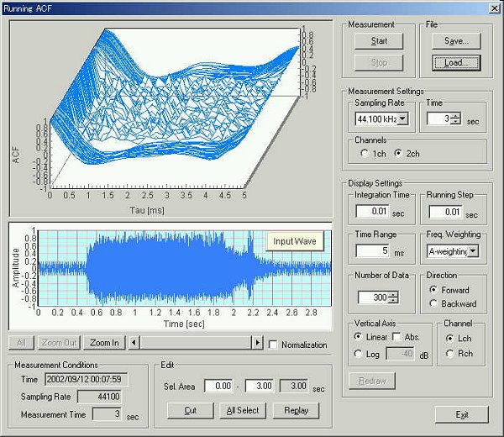
Task: Close the Running ACF window
Action: pos(495,8)
